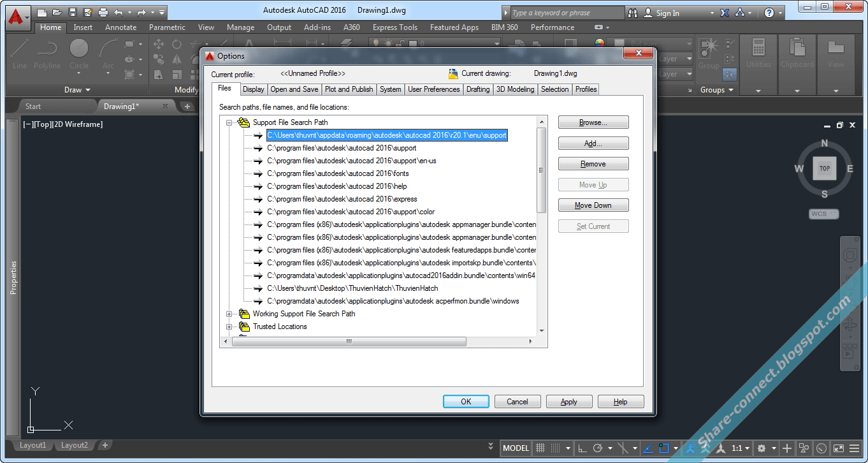This screenshot has height=463, width=868.
Task: Select the Polyline tool in the Draw panel
Action: [47, 54]
